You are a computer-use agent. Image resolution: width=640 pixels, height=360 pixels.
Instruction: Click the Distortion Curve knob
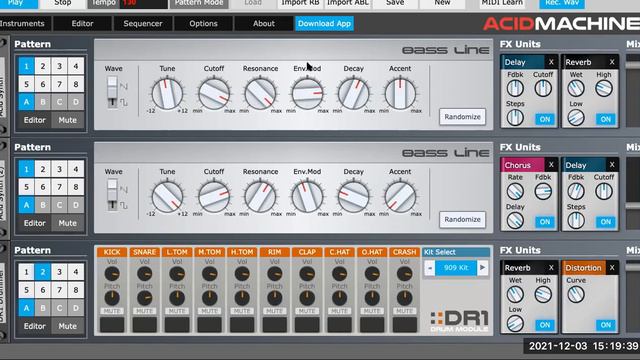click(576, 294)
